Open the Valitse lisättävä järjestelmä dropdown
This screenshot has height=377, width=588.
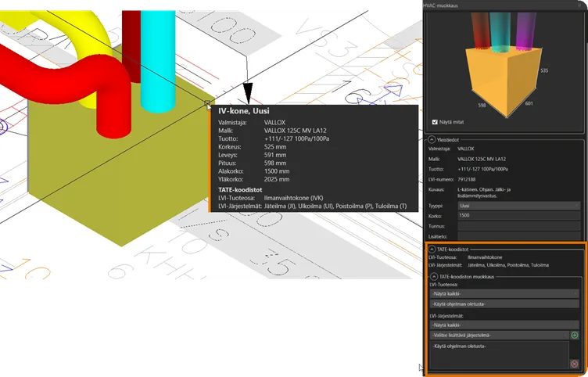[497, 335]
